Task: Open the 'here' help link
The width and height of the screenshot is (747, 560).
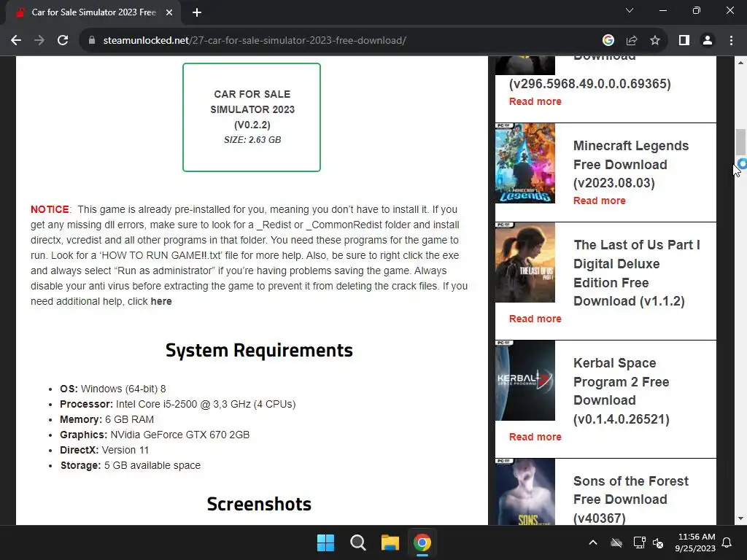Action: tap(161, 301)
